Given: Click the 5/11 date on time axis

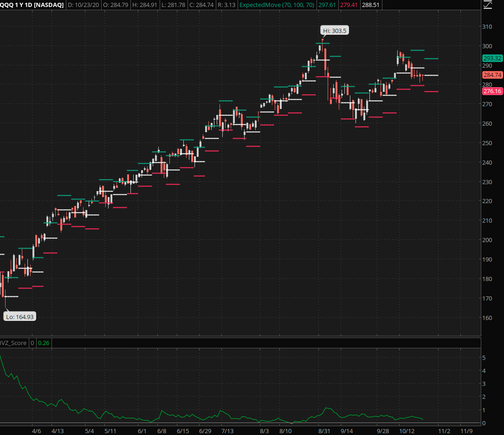Looking at the screenshot, I should coord(110,431).
